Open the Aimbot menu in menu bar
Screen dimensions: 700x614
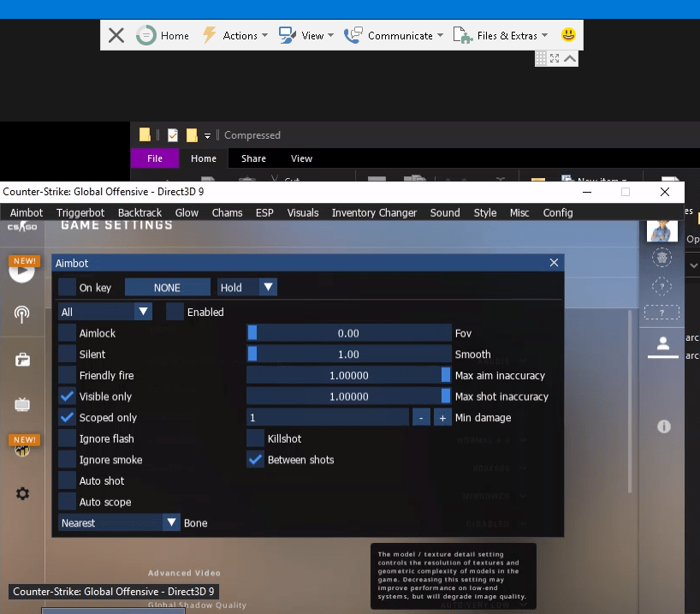[27, 212]
